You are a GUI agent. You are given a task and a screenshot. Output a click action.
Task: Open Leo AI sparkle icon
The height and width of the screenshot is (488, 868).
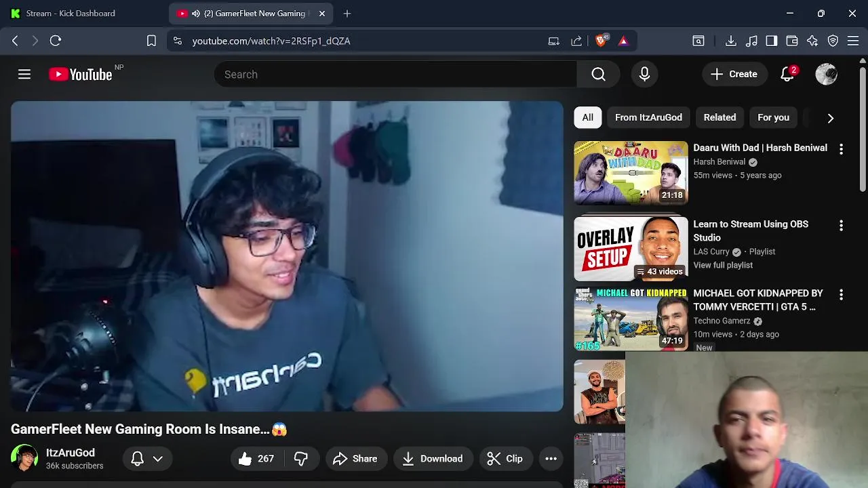click(812, 41)
